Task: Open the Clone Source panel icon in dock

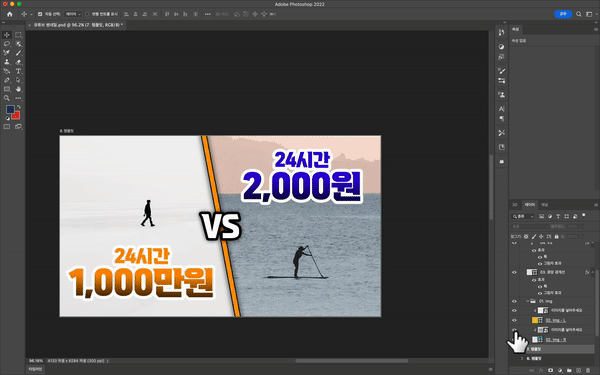Action: point(501,94)
